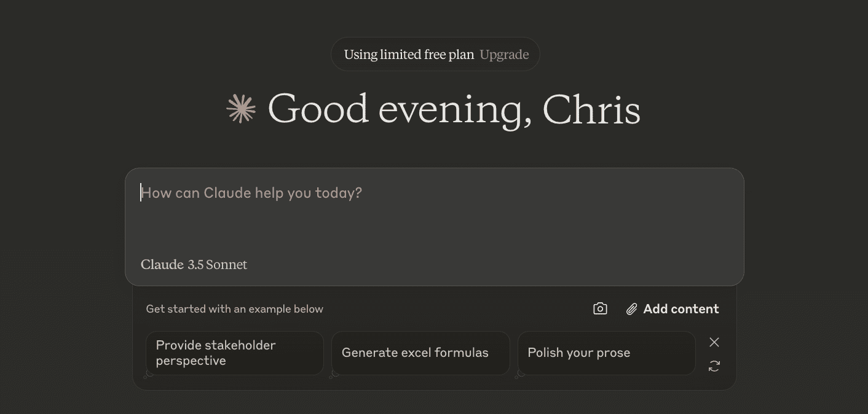
Task: Click the word Claude in the model label
Action: point(162,265)
